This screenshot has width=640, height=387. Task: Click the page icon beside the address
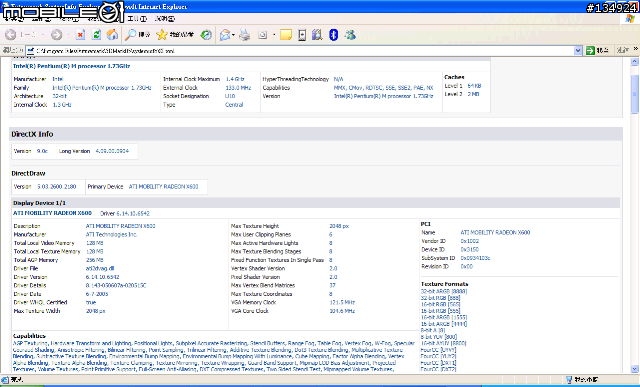pos(30,51)
